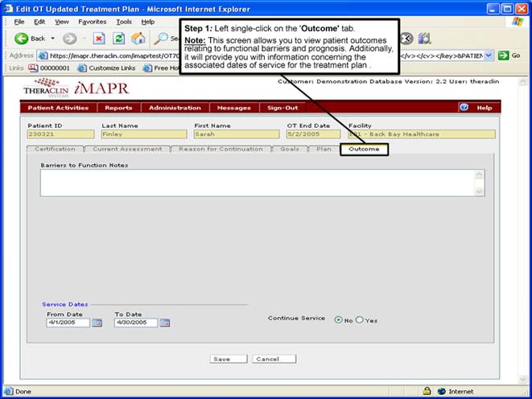Click the red Stop loading icon
Image resolution: width=532 pixels, height=399 pixels.
pos(98,38)
